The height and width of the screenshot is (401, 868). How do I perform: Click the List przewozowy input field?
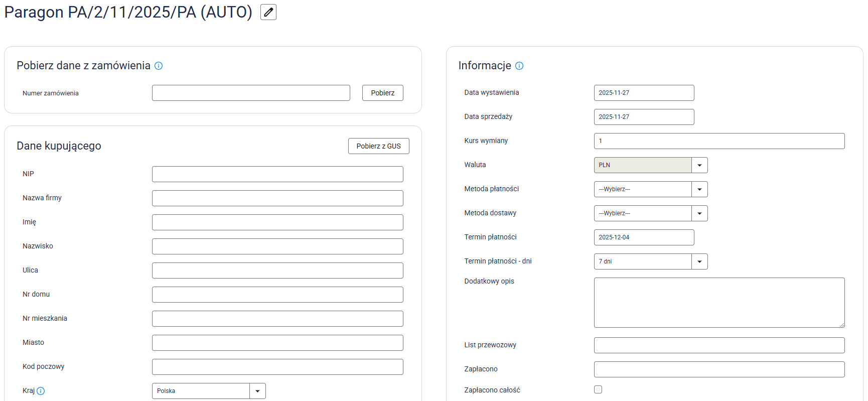point(719,345)
